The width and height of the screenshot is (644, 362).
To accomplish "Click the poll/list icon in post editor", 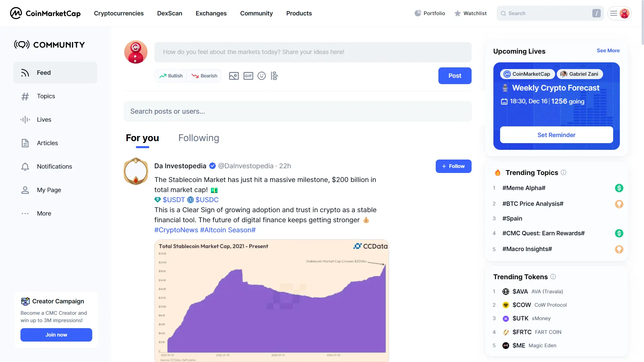I will (274, 75).
